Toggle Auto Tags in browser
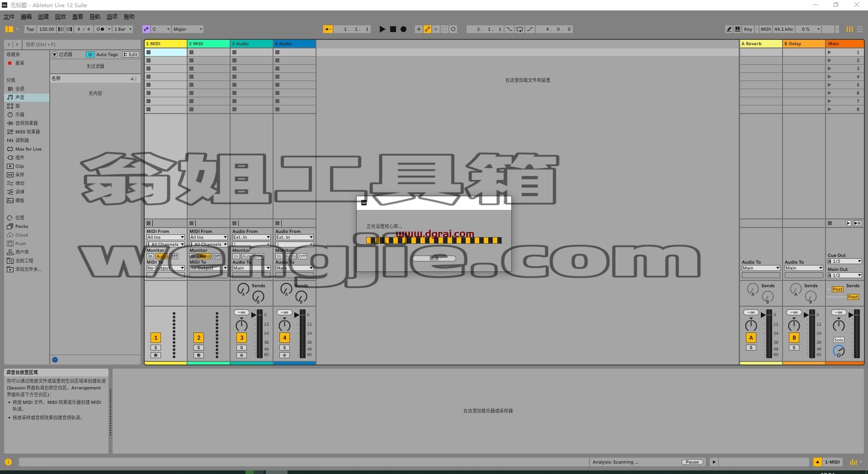The width and height of the screenshot is (868, 474). point(102,54)
